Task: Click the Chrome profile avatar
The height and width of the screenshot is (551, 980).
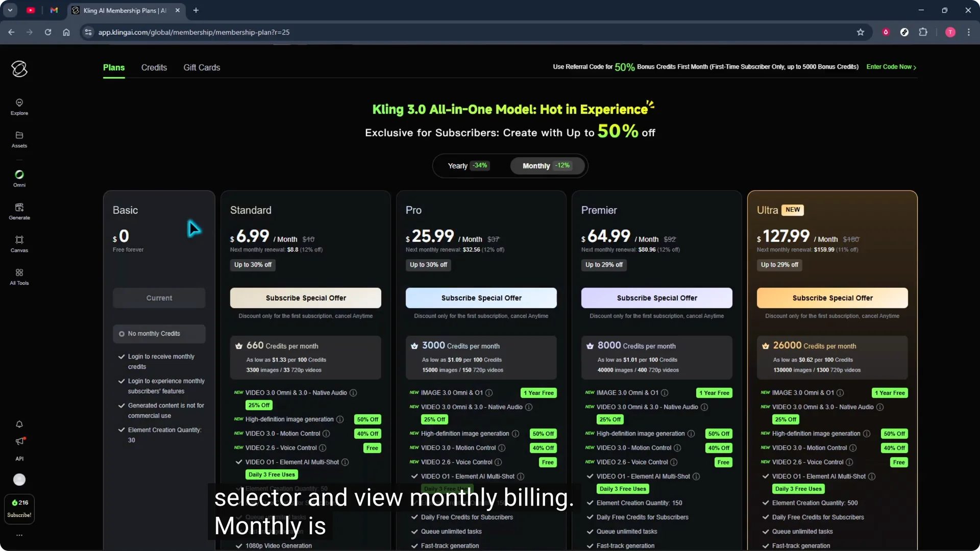Action: tap(950, 32)
